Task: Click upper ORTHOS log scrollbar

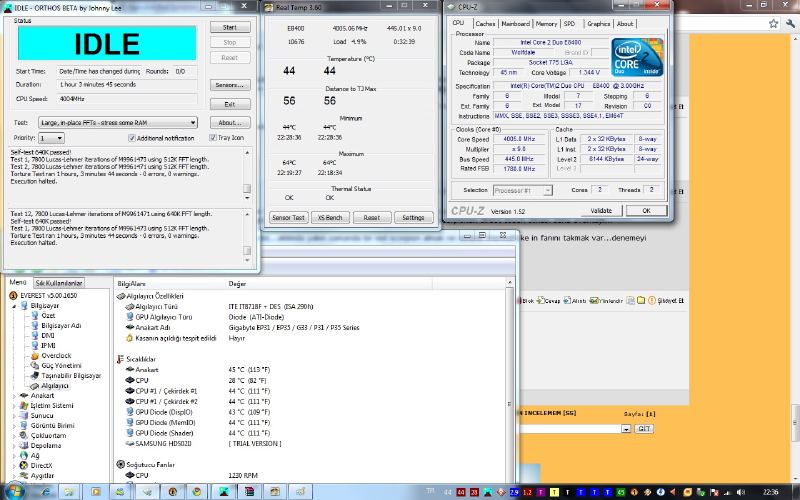Action: pyautogui.click(x=247, y=174)
